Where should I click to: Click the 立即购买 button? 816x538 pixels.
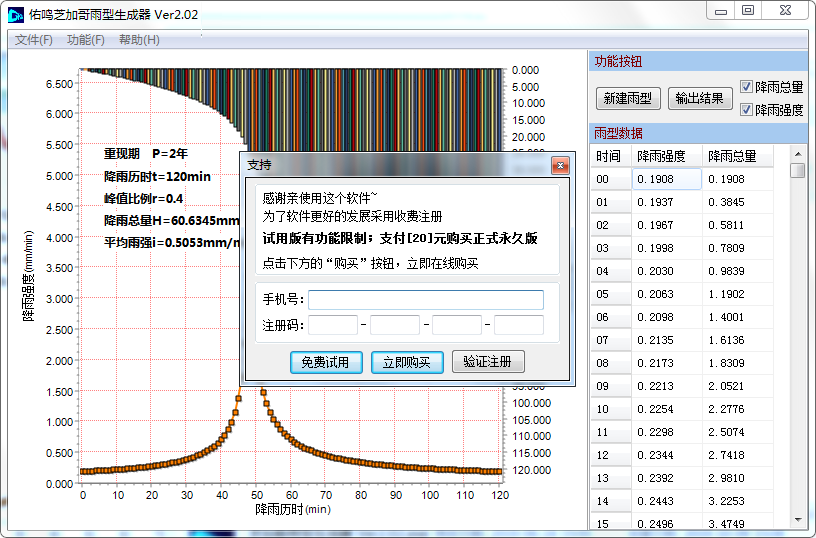pos(407,362)
